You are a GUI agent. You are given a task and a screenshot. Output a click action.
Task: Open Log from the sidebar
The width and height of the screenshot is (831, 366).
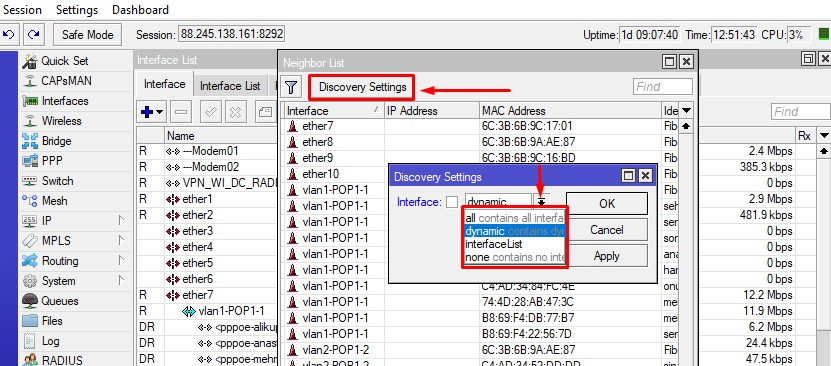click(50, 341)
